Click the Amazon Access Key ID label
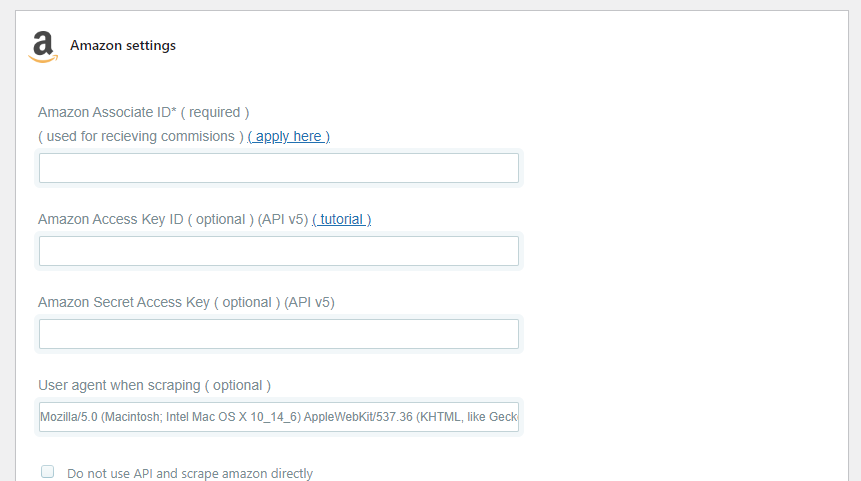Screen dimensions: 861x481 point(110,219)
